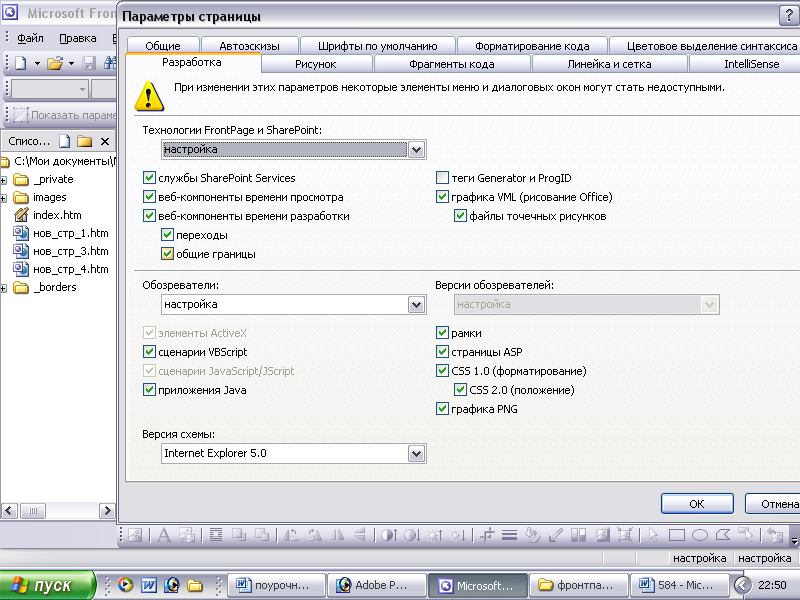Image resolution: width=800 pixels, height=600 pixels.
Task: Open the schema version dropdown
Action: 416,454
